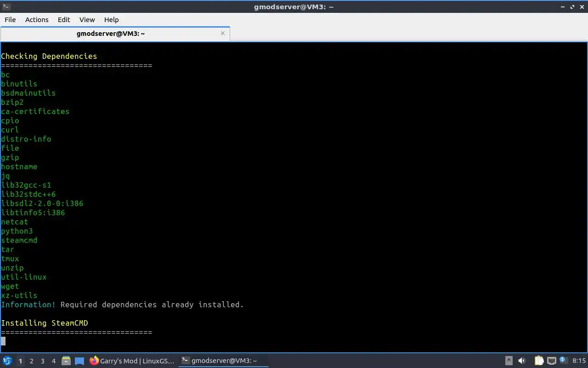Click the show desktop icon in taskbar
The width and height of the screenshot is (588, 368).
79,361
